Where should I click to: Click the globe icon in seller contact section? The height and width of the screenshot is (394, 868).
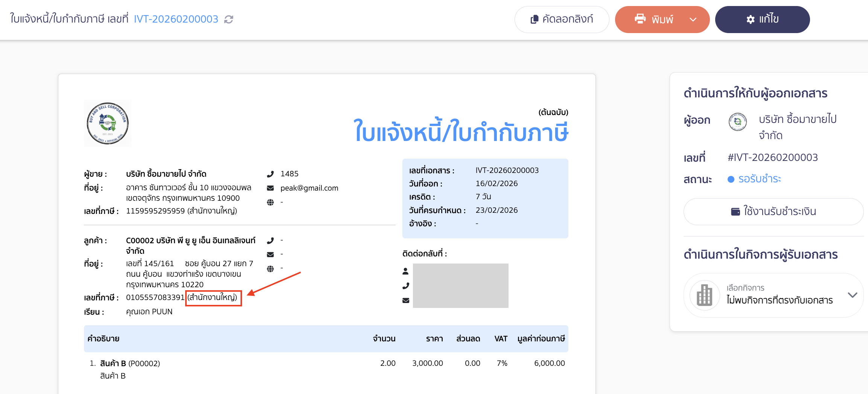tap(270, 202)
